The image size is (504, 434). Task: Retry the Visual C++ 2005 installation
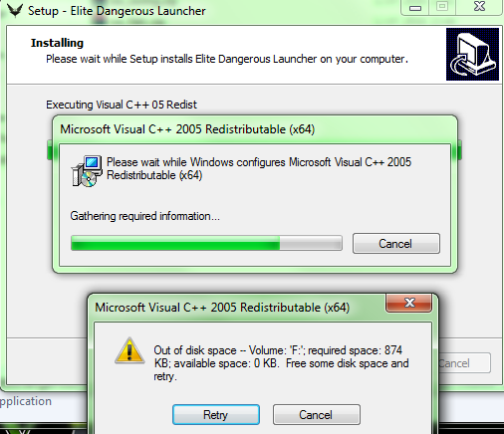click(216, 414)
